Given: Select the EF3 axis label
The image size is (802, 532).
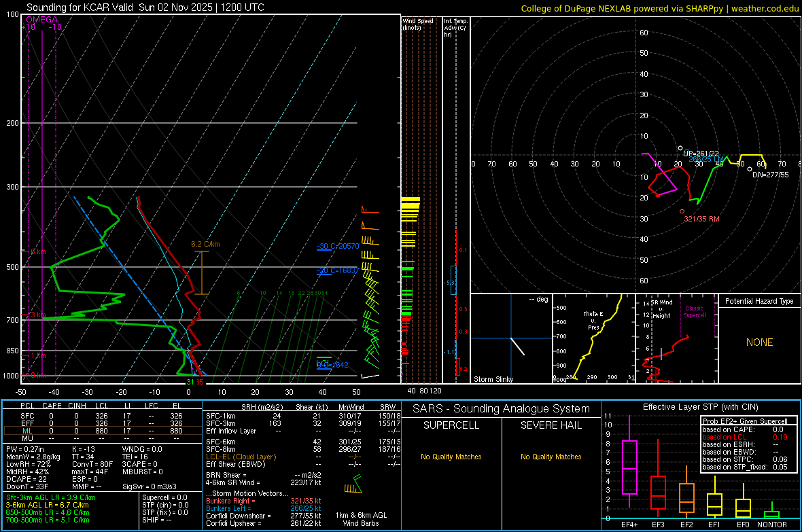Looking at the screenshot, I should point(658,525).
